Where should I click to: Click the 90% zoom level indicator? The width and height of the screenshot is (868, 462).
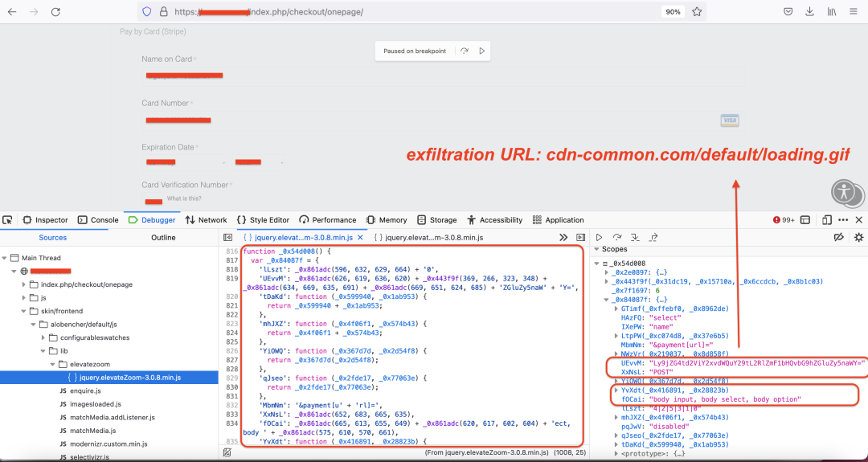673,12
